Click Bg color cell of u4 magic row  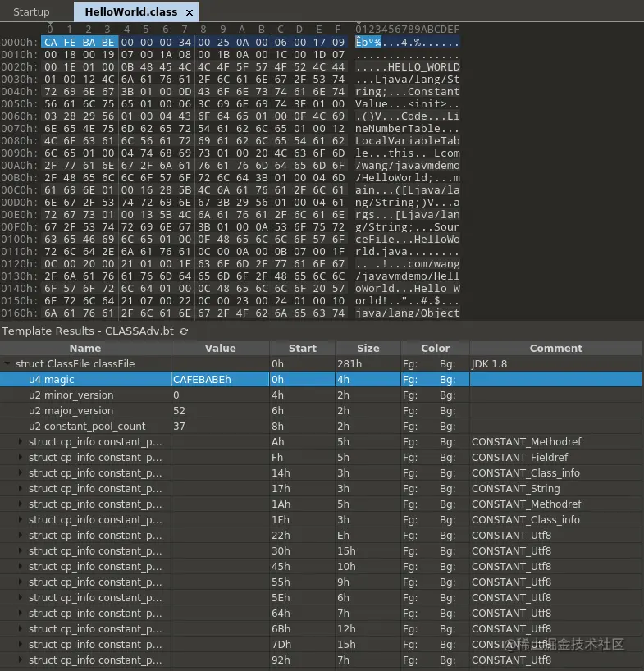click(x=447, y=380)
